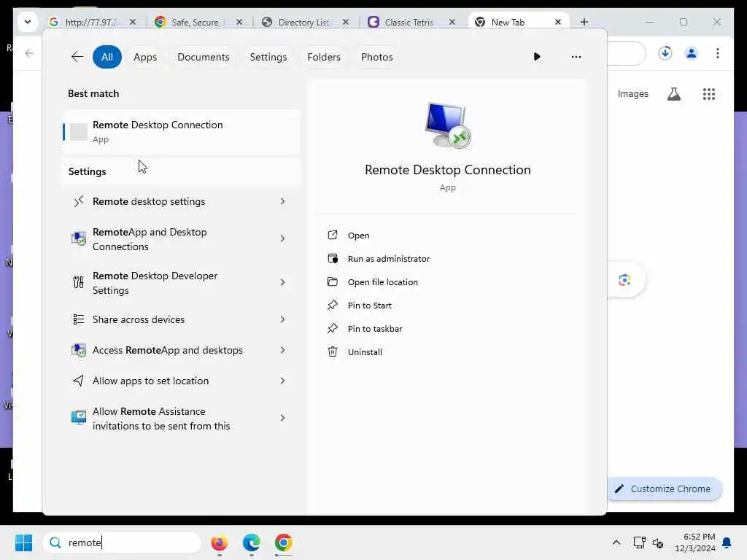This screenshot has width=747, height=560.
Task: Click Remote Desktop Developer Settings tools icon
Action: [79, 282]
